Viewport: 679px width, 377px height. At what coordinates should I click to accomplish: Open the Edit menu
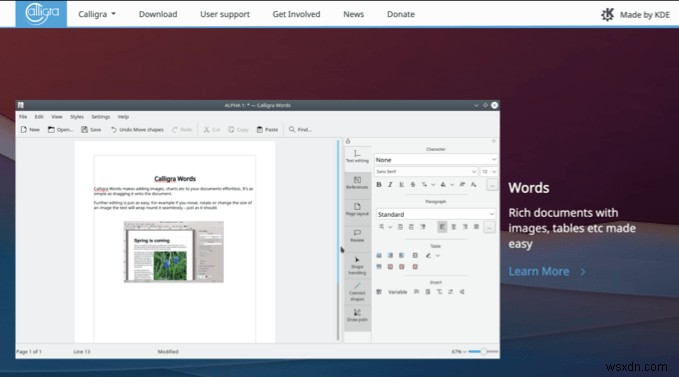[39, 117]
